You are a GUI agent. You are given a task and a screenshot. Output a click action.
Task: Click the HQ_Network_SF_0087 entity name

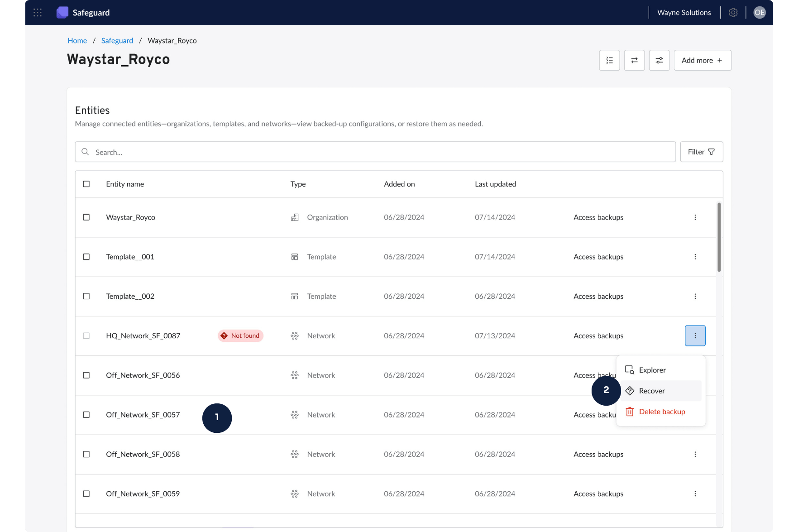click(143, 336)
